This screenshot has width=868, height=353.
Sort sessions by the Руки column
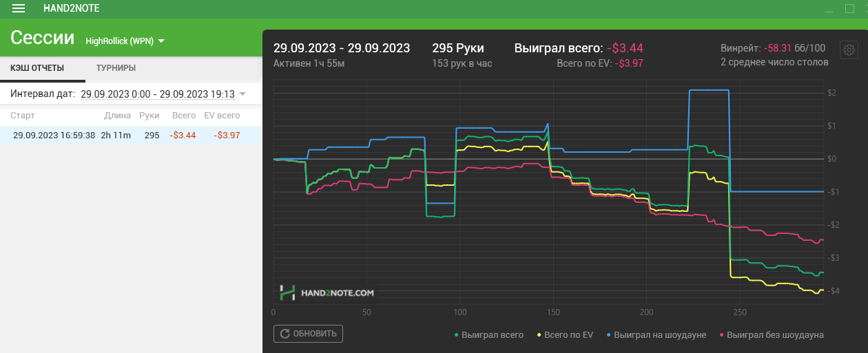pos(149,116)
